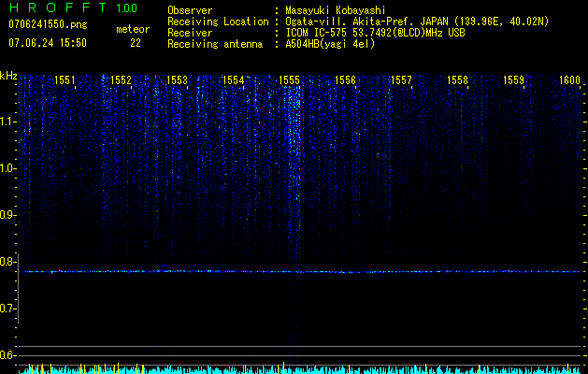588x374 pixels.
Task: Click the 1600 time marker
Action: pyautogui.click(x=569, y=79)
